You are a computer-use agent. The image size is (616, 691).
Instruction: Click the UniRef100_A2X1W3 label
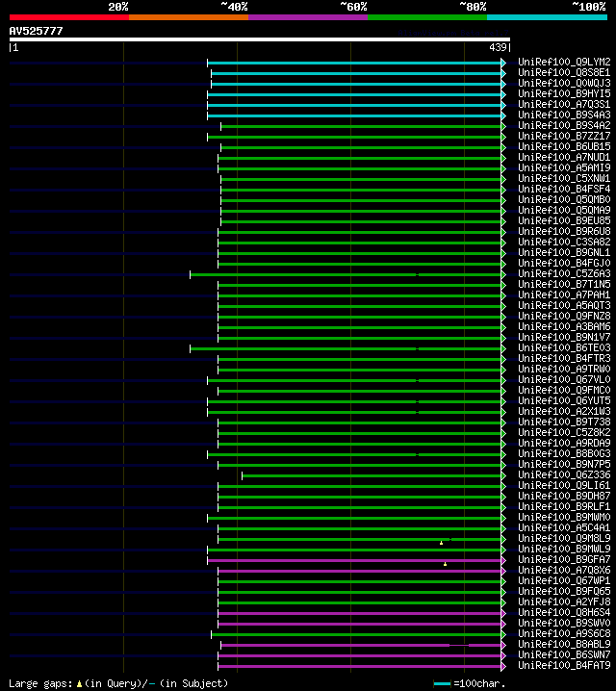coord(564,411)
